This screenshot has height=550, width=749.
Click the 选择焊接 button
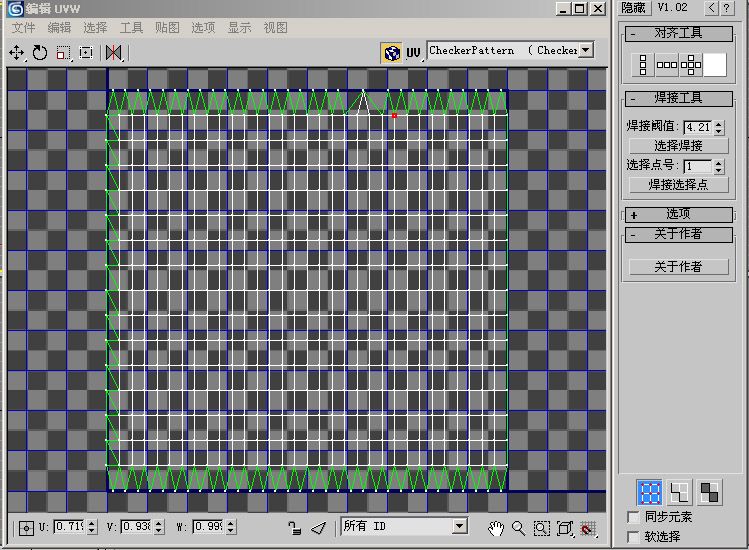click(679, 145)
